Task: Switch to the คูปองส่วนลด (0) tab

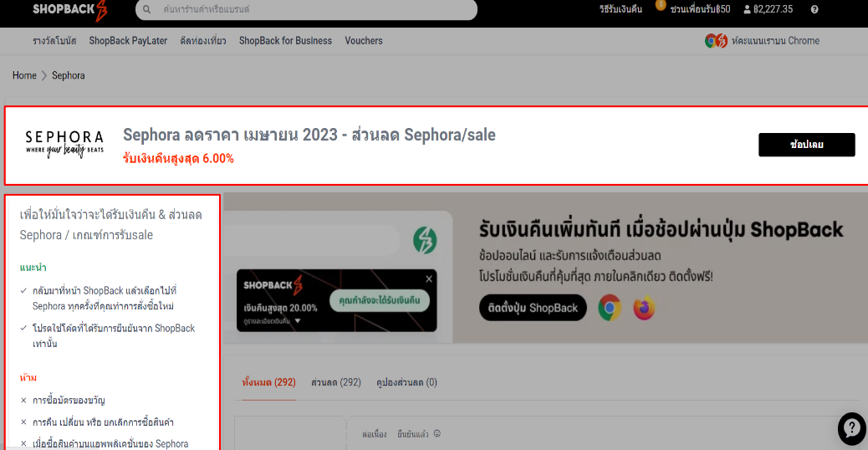Action: (407, 382)
